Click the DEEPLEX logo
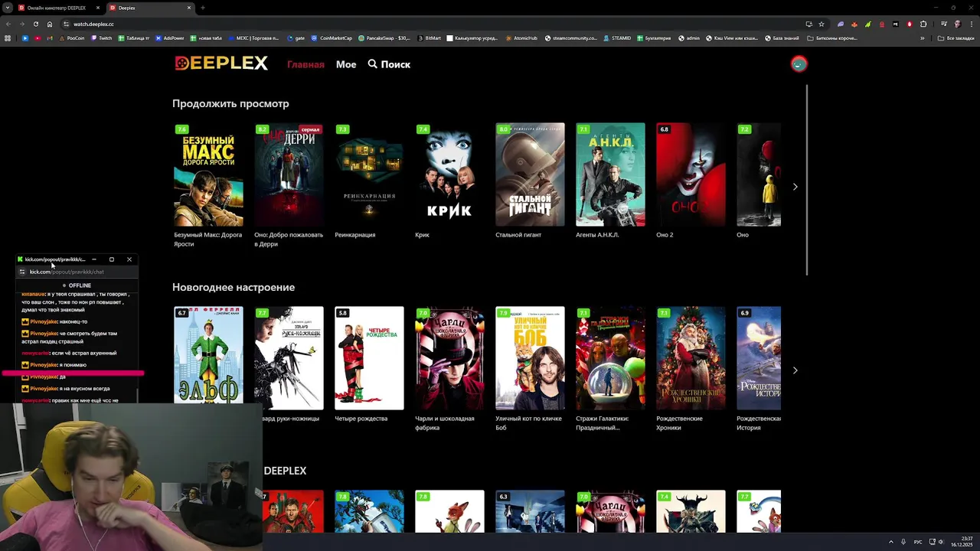The width and height of the screenshot is (980, 551). coord(221,64)
